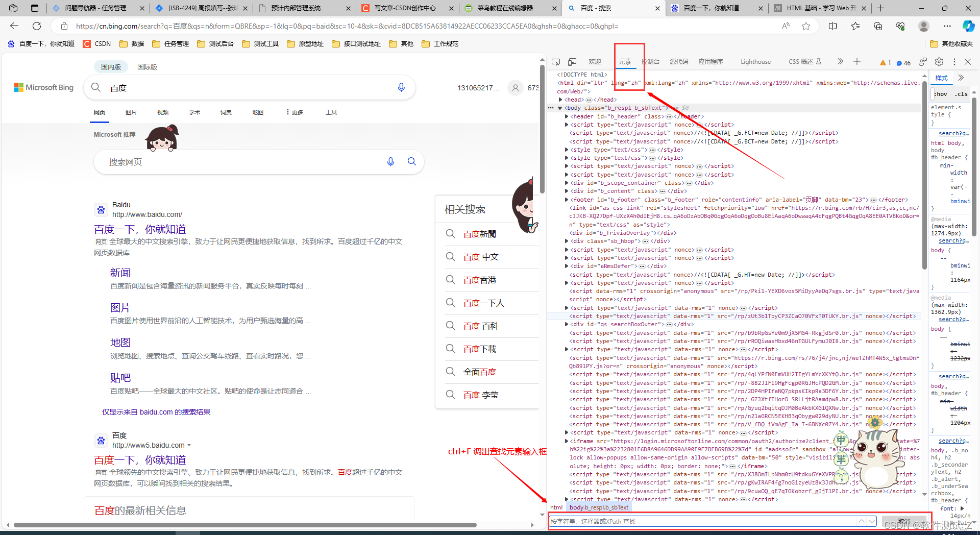Viewport: 980px width, 535px height.
Task: Add this page to favorites star
Action: click(x=806, y=26)
